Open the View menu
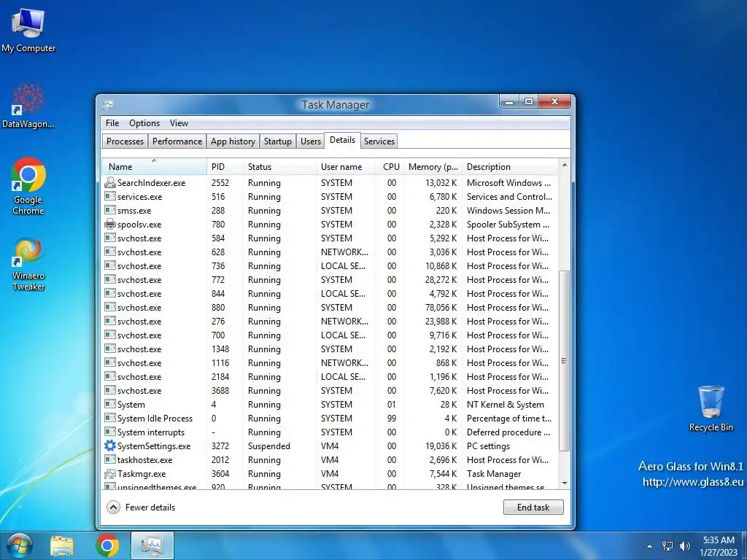Viewport: 747px width, 560px height. tap(179, 122)
